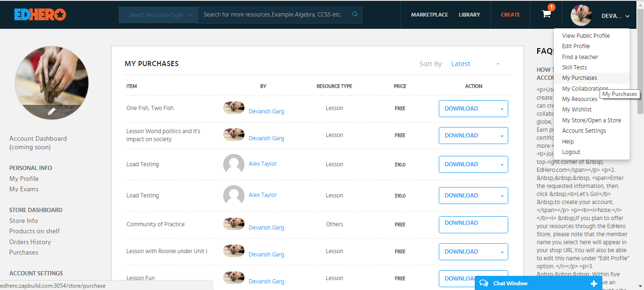Expand download arrow for Lesson World politics
The image size is (644, 290).
tap(502, 136)
